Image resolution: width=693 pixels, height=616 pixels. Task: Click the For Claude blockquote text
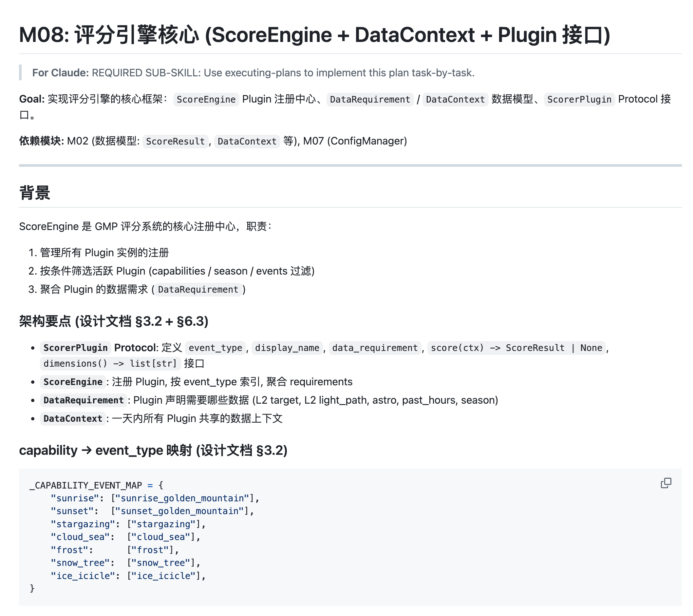(253, 73)
